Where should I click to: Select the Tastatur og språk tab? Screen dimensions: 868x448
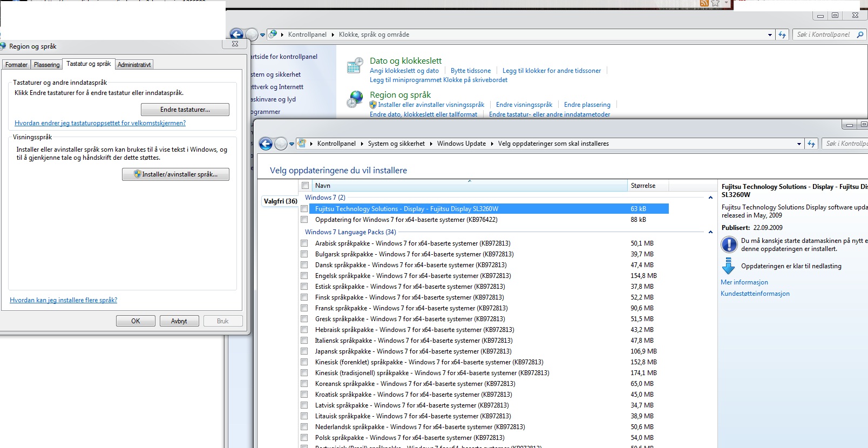(89, 64)
